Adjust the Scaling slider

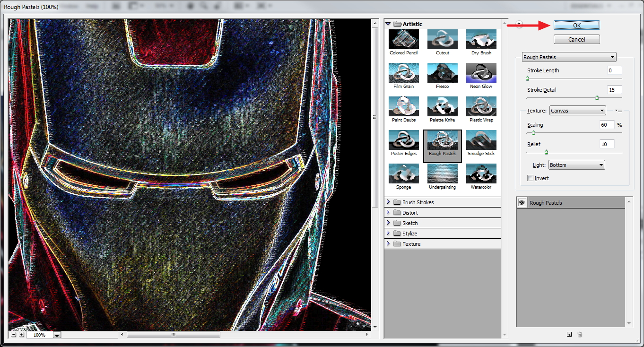[533, 133]
